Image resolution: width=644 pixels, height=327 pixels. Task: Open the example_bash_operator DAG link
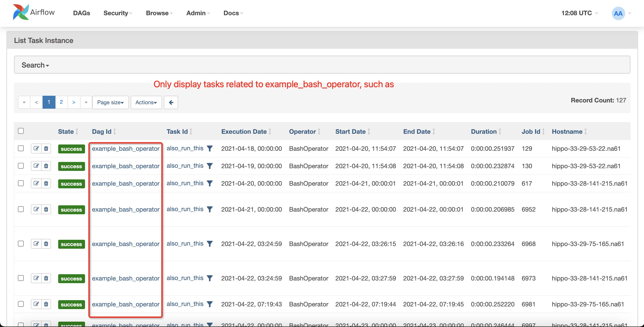pyautogui.click(x=126, y=148)
